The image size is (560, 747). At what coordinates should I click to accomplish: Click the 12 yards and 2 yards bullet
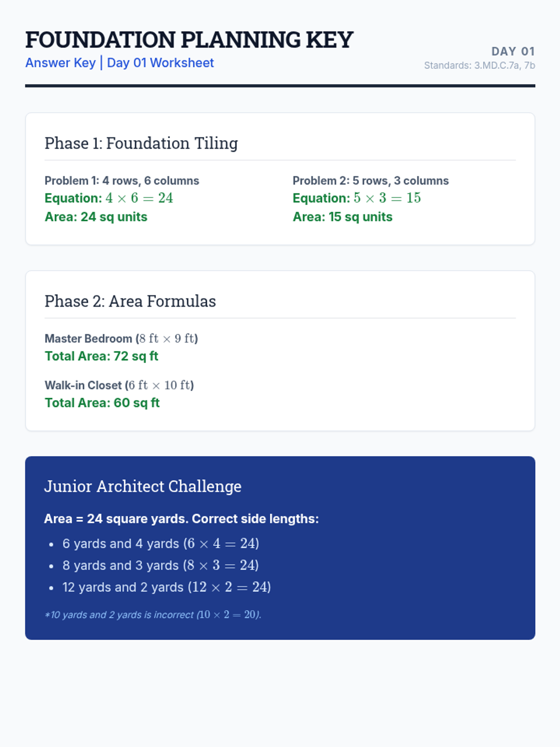pyautogui.click(x=167, y=587)
